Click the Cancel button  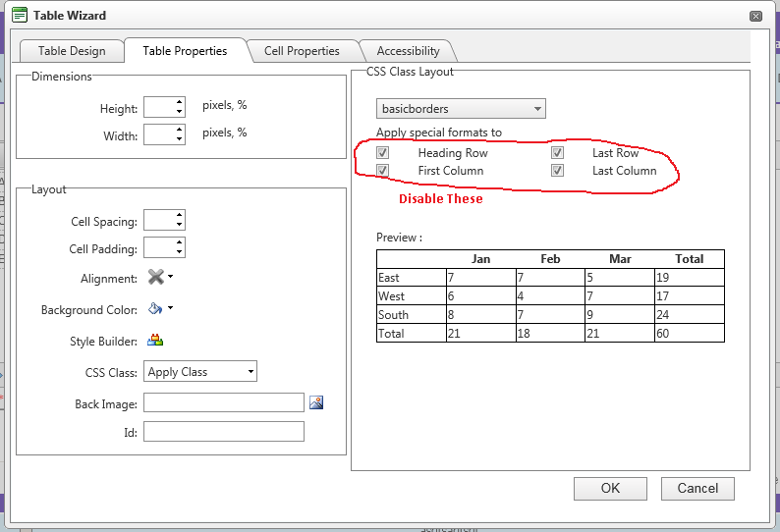point(697,488)
